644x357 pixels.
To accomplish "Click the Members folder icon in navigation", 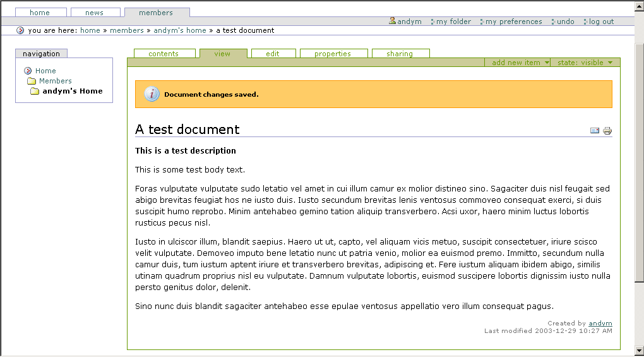I will [32, 81].
